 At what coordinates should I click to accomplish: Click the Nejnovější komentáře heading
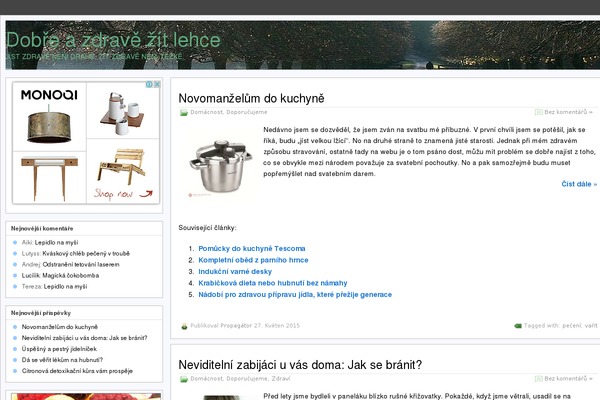coord(42,229)
